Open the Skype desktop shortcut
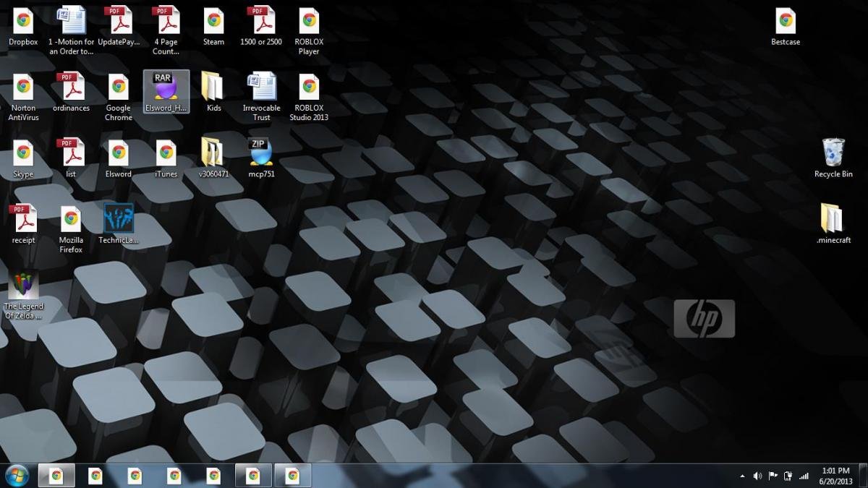The height and width of the screenshot is (488, 868). coord(23,159)
